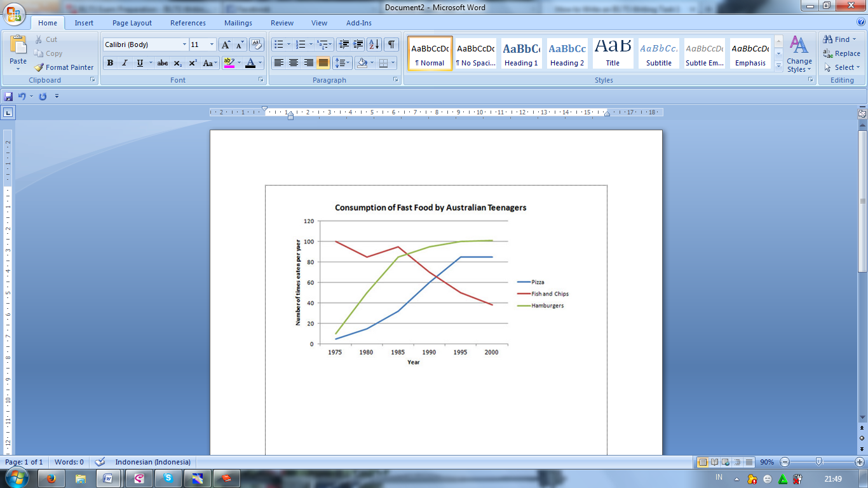Switch to Draft view
The image size is (868, 488).
click(x=749, y=462)
